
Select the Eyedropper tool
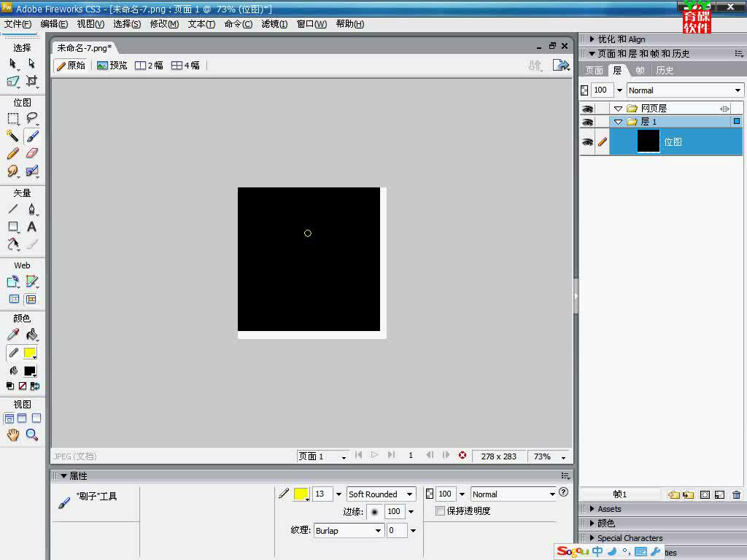13,335
